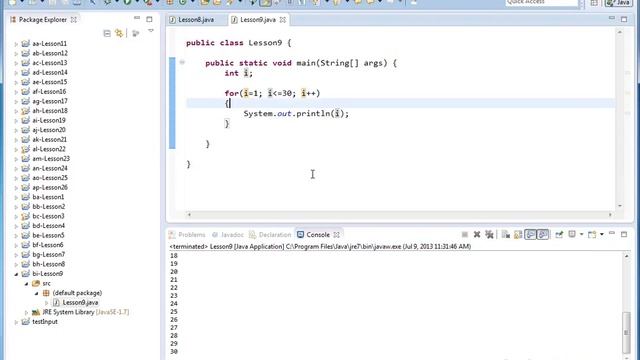This screenshot has height=360, width=640.
Task: Expand the aa-Lesson11 project
Action: (x=16, y=44)
